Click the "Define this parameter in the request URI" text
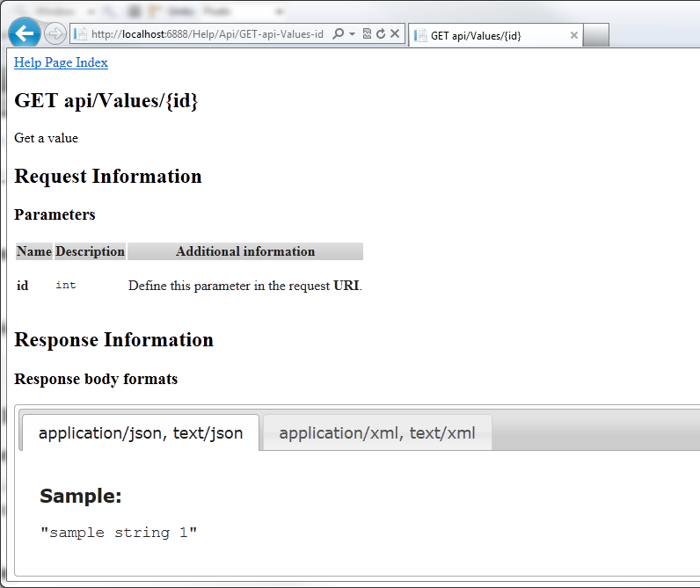The height and width of the screenshot is (588, 700). tap(245, 286)
